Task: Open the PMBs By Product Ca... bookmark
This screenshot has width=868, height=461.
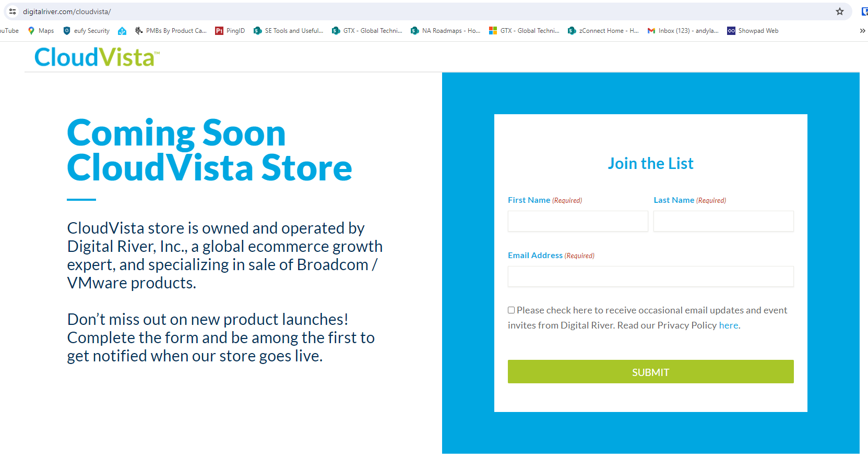Action: tap(171, 31)
